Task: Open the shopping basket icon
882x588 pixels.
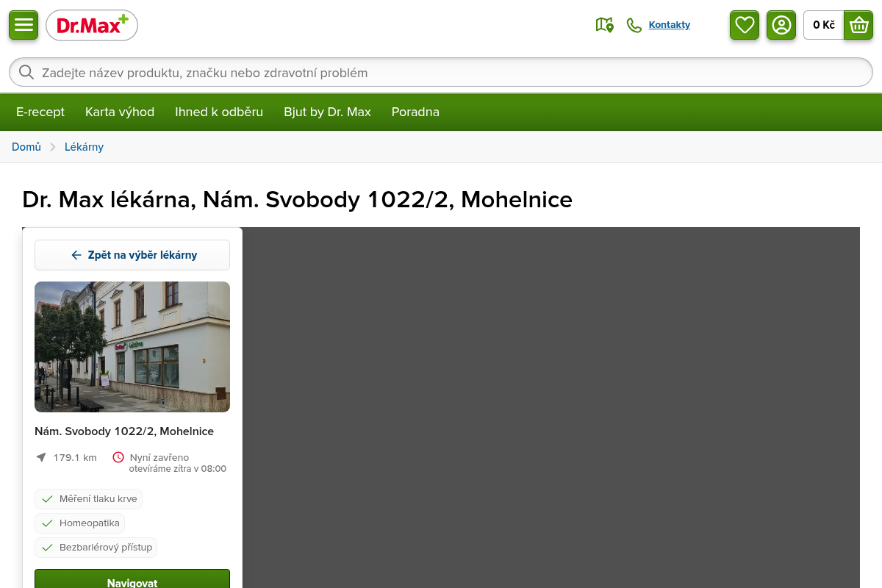Action: pyautogui.click(x=858, y=25)
